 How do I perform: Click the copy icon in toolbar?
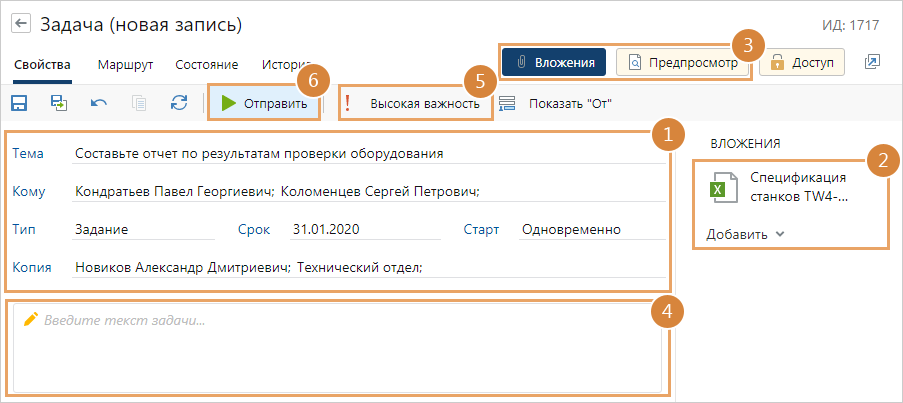[139, 103]
